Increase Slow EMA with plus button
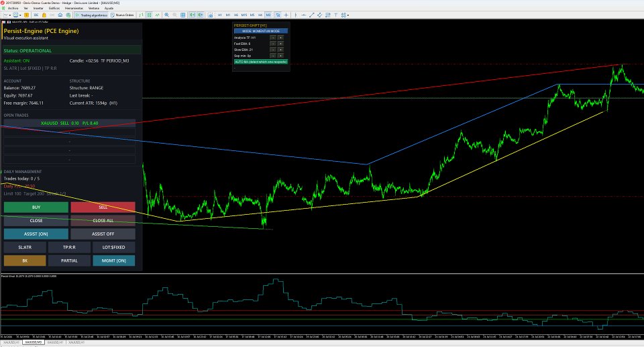644x347 pixels. (280, 50)
